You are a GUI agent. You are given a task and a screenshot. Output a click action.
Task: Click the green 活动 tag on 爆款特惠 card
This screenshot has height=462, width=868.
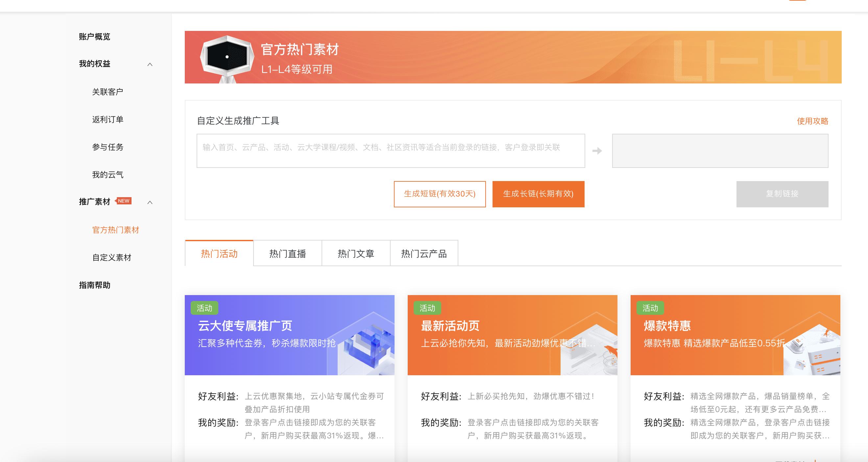coord(651,308)
